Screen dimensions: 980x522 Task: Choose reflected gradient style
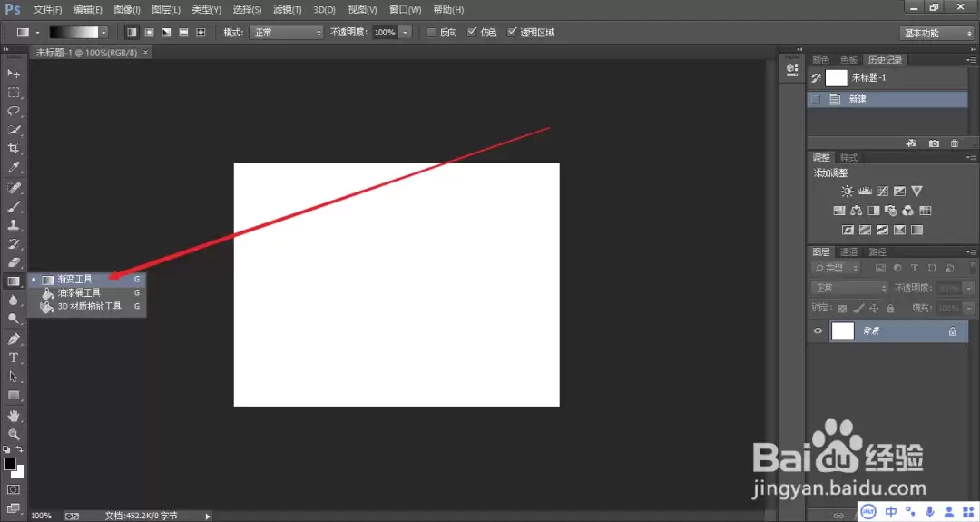pyautogui.click(x=183, y=32)
